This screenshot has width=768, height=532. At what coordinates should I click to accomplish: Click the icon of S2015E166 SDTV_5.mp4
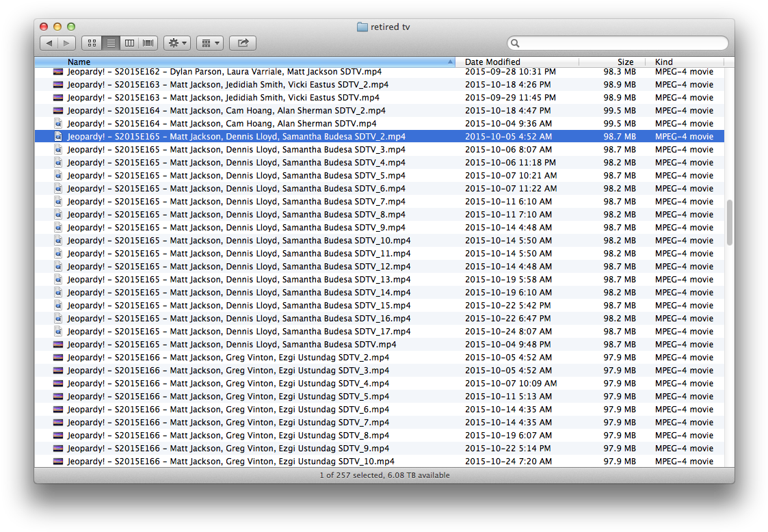[x=58, y=397]
